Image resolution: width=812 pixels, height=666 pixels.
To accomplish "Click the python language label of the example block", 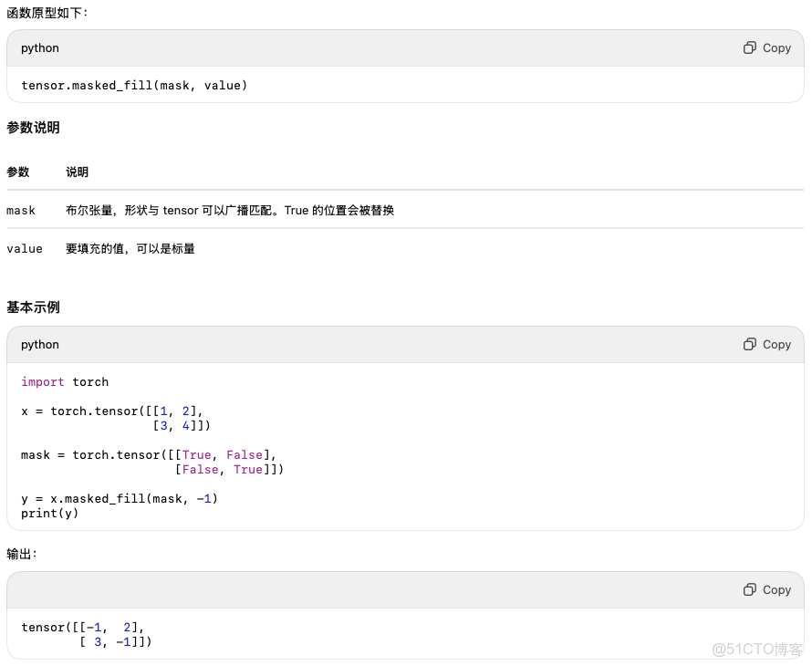I will pos(40,344).
